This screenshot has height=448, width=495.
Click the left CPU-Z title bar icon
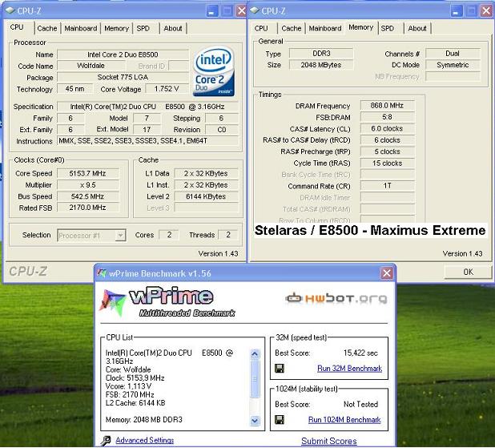coord(10,10)
